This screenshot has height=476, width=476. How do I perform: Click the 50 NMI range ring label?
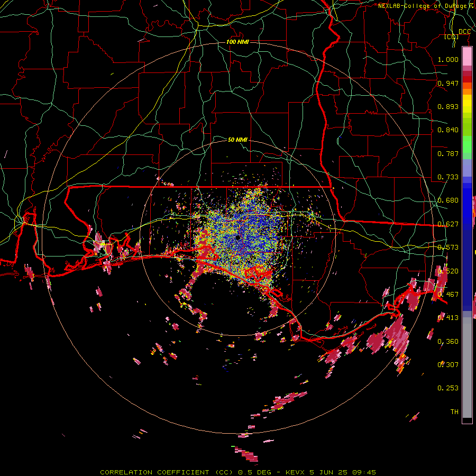(237, 140)
